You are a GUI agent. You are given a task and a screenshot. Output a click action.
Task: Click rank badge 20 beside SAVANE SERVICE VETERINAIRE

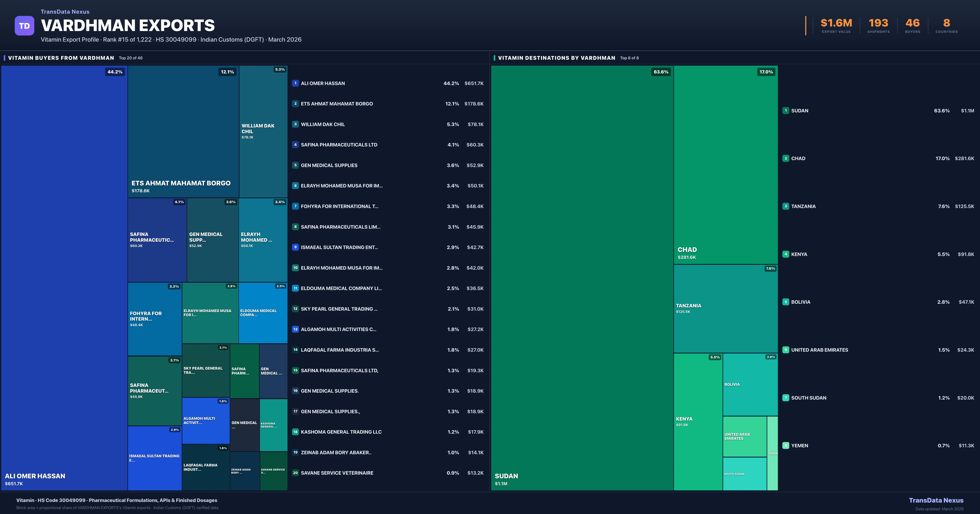pos(295,473)
